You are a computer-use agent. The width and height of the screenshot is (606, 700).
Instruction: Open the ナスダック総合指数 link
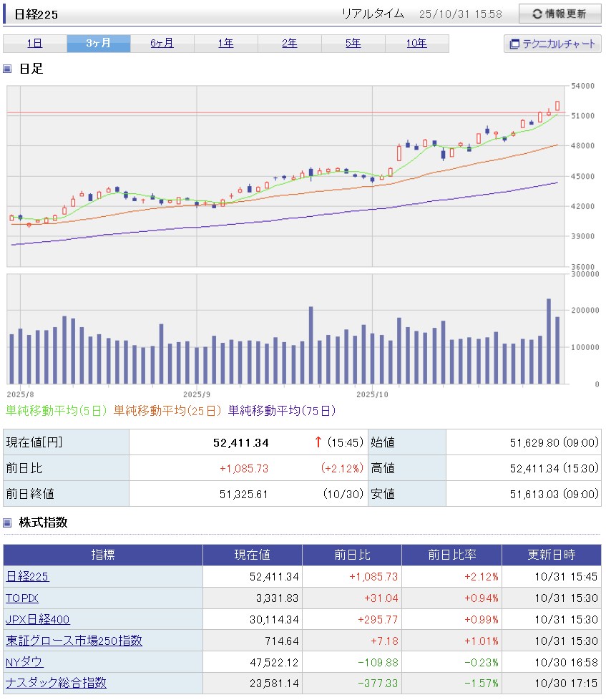point(57,684)
